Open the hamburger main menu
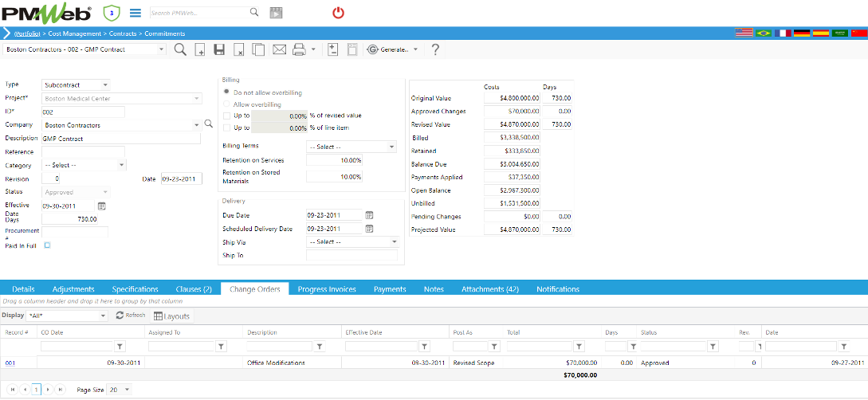The image size is (868, 400). tap(135, 12)
